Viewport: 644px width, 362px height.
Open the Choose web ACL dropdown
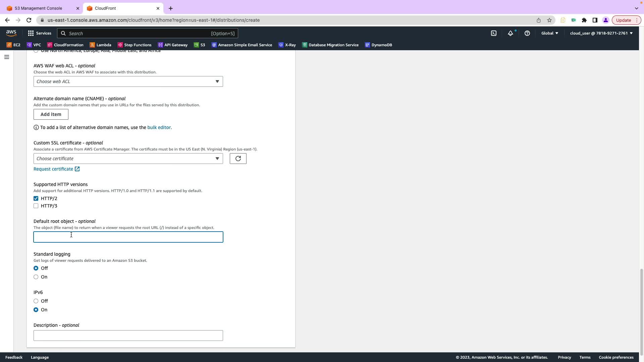pyautogui.click(x=128, y=81)
